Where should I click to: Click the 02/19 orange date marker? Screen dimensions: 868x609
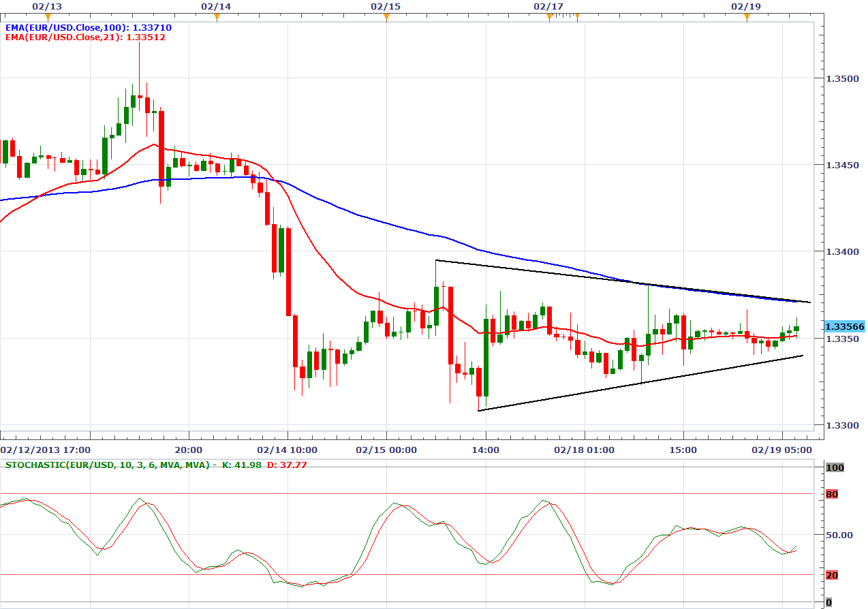pos(747,16)
